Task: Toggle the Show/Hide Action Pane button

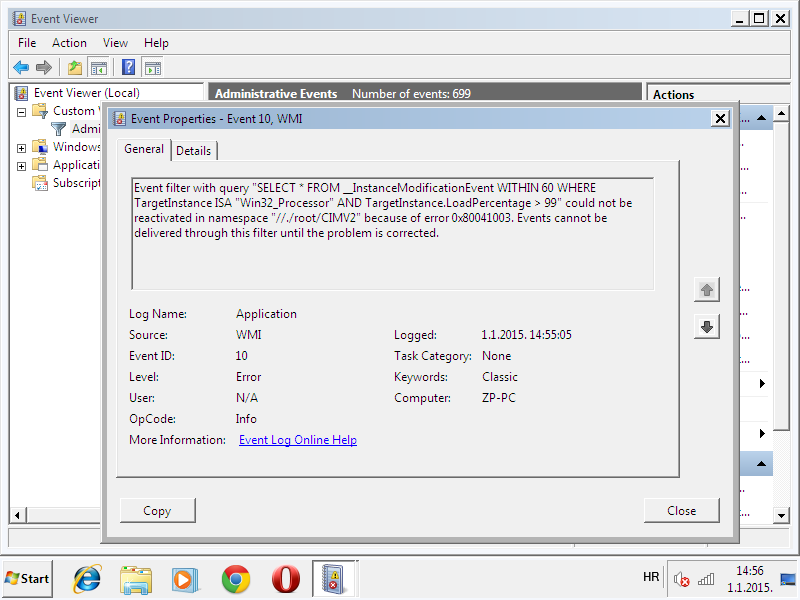Action: (x=153, y=67)
